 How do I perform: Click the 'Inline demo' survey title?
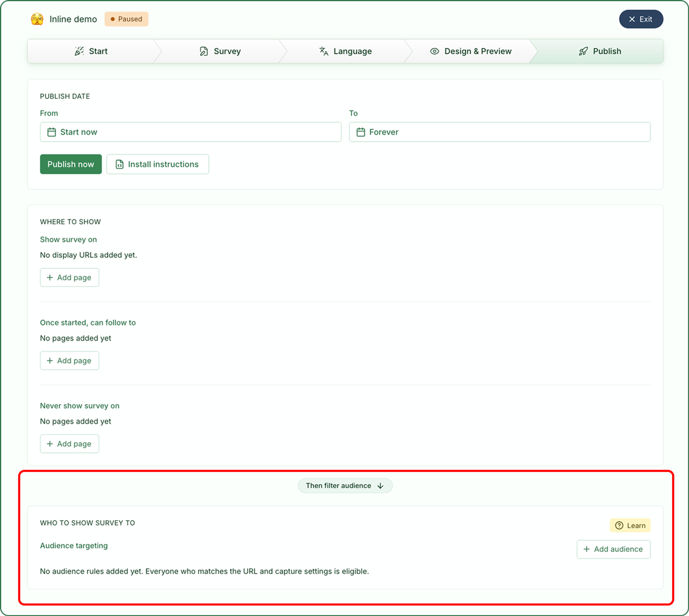(x=73, y=19)
